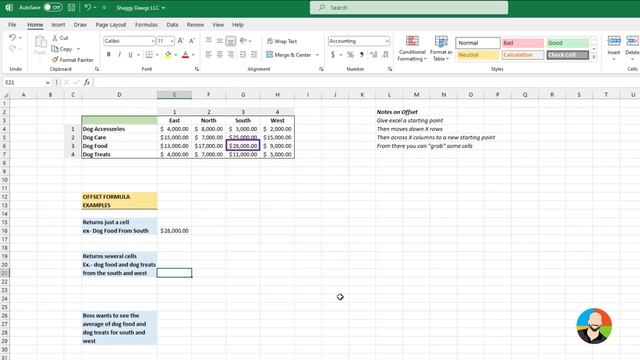Click the Decrease Decimal icon

[385, 54]
